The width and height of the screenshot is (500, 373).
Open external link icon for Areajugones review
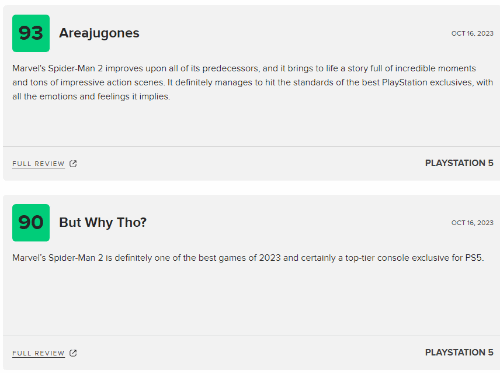pyautogui.click(x=73, y=163)
